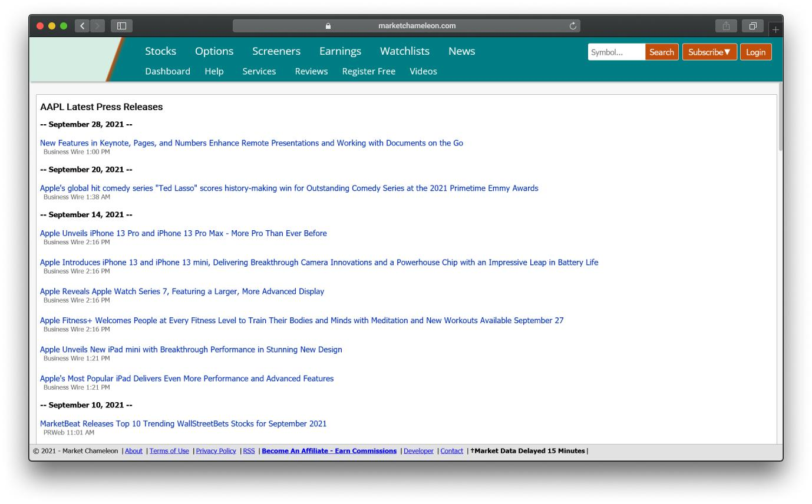Open the Reviews link

[x=311, y=71]
